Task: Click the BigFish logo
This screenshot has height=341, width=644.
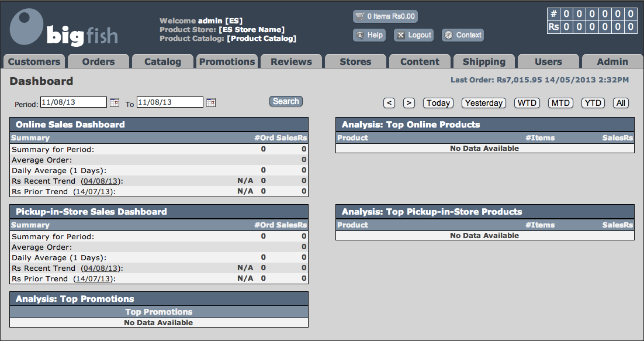Action: coord(64,27)
